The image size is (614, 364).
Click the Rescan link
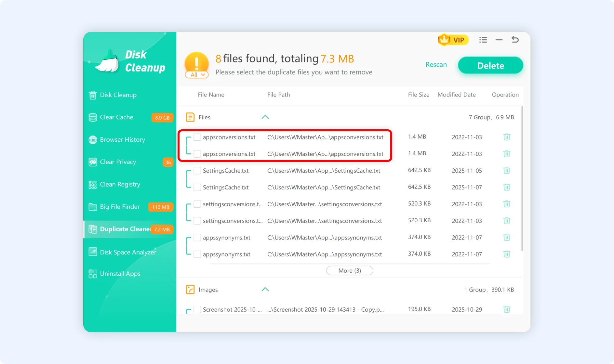[x=436, y=65]
